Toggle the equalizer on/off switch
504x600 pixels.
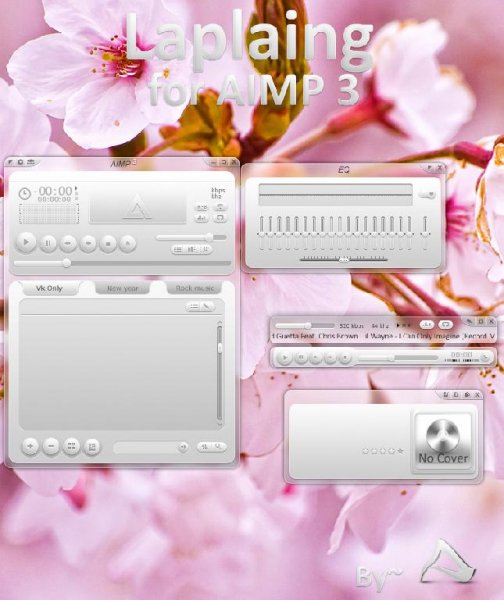(427, 195)
